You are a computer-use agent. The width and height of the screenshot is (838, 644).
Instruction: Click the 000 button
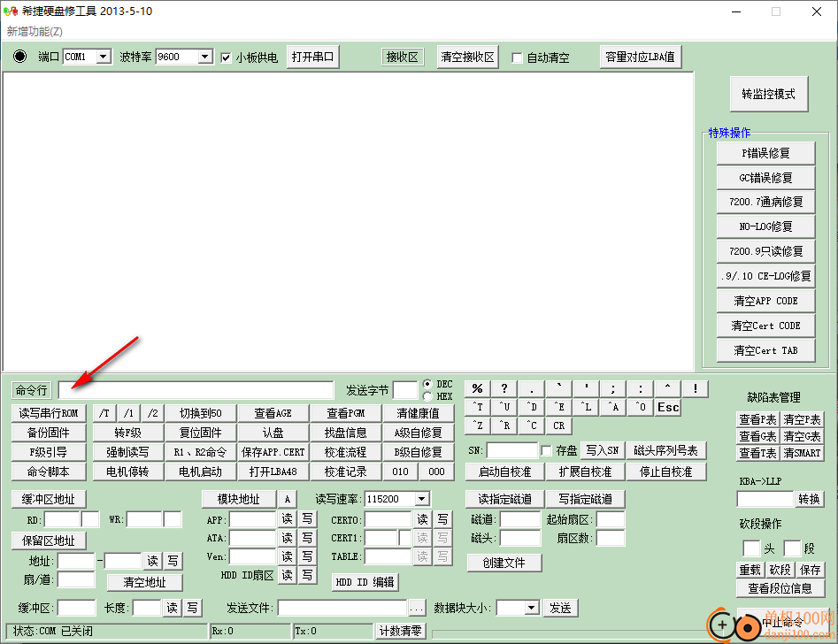coord(436,471)
